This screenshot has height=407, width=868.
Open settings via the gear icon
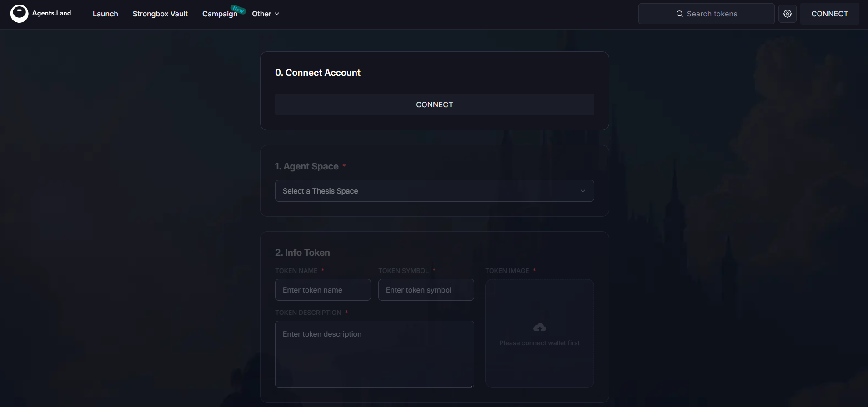tap(787, 14)
